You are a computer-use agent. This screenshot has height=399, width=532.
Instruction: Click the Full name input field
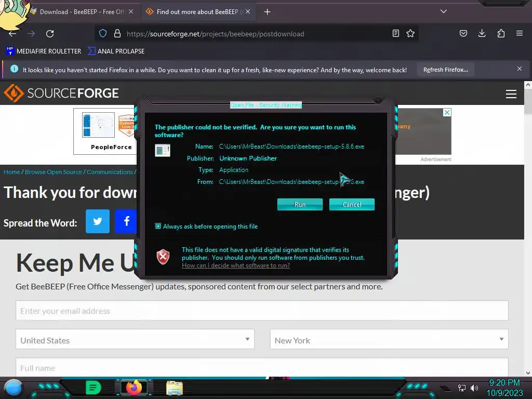pyautogui.click(x=262, y=367)
